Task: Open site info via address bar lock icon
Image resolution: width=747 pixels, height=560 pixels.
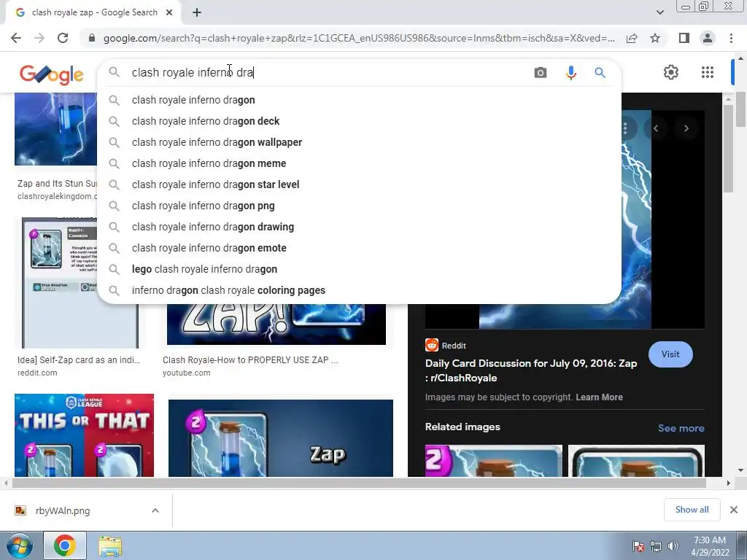Action: 92,38
